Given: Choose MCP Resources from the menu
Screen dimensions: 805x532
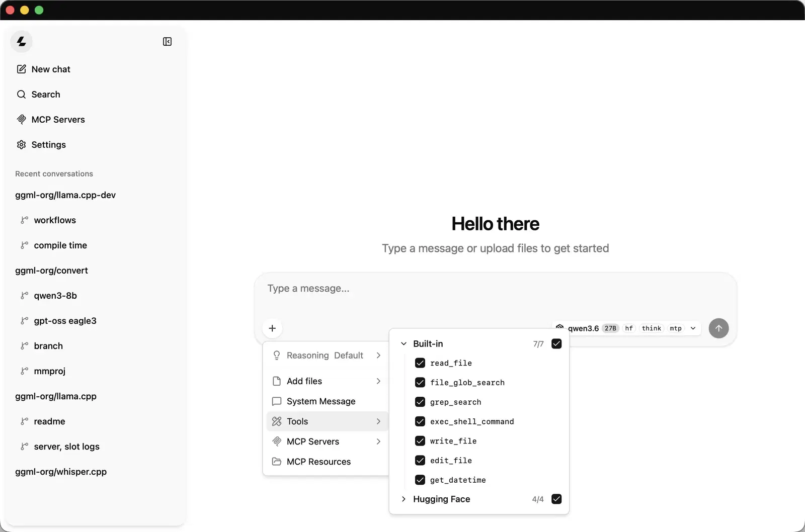Looking at the screenshot, I should click(x=327, y=462).
